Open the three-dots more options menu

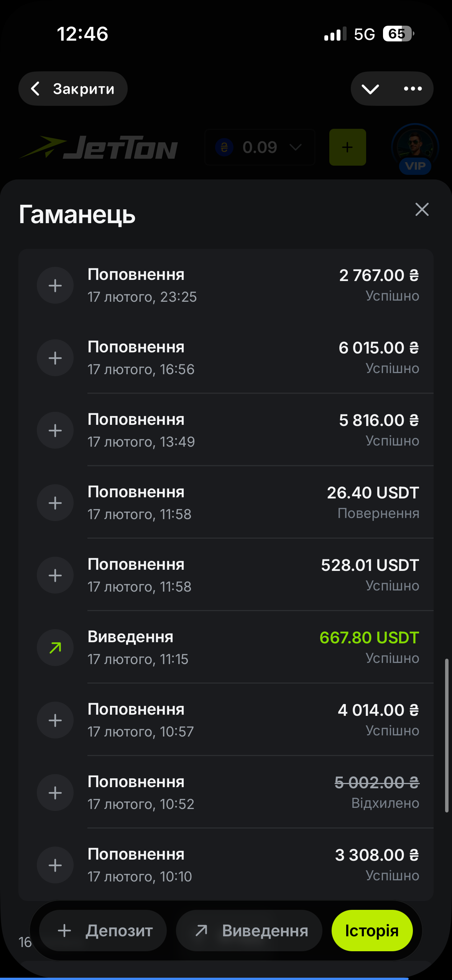(413, 89)
